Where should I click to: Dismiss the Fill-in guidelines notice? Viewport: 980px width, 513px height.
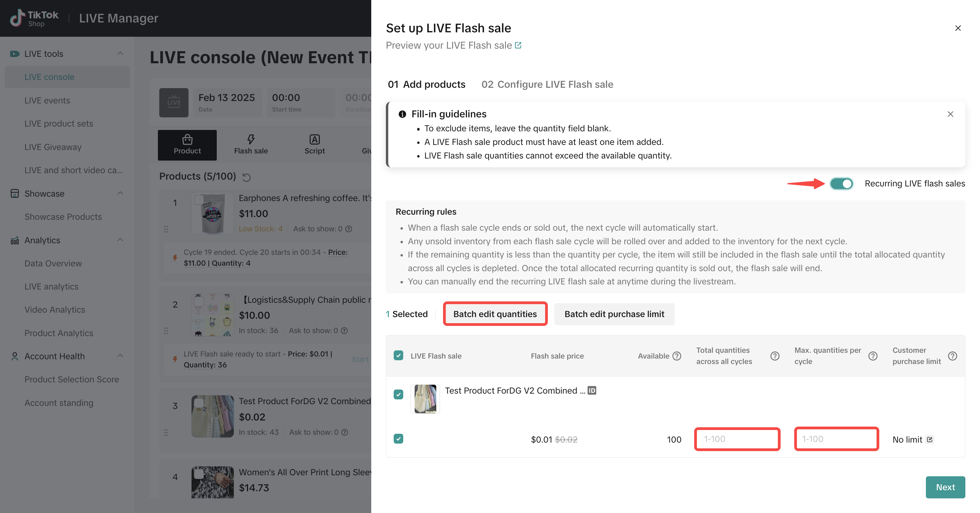(950, 114)
